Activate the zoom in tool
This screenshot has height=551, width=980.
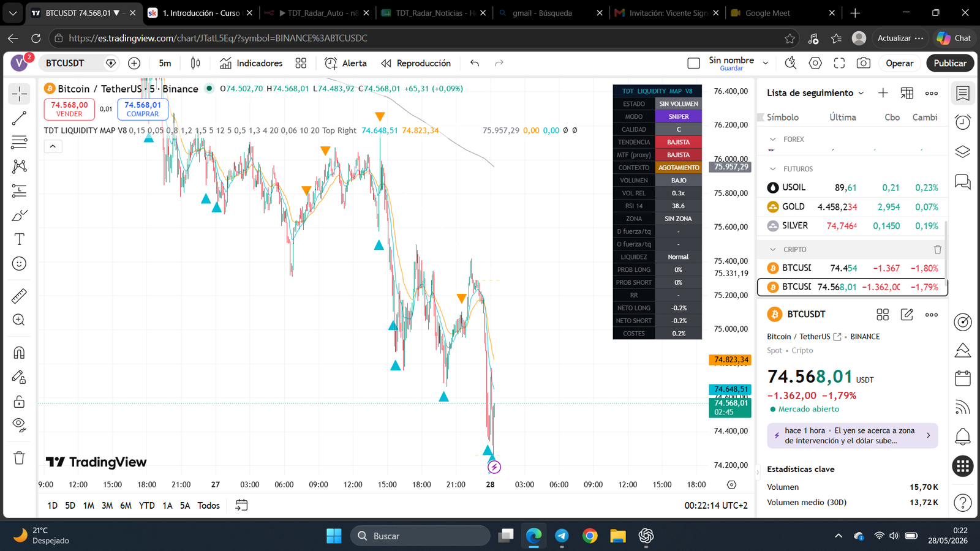20,320
